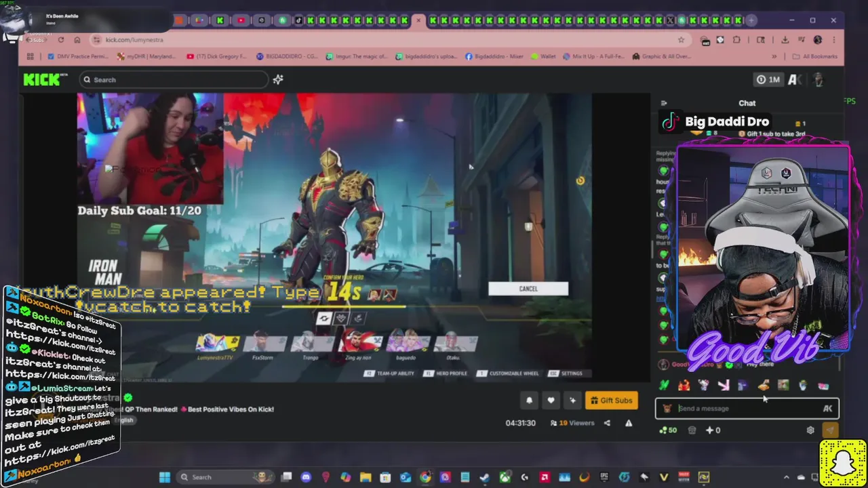The height and width of the screenshot is (488, 868).
Task: Click the 1M points counter in header
Action: click(x=768, y=79)
